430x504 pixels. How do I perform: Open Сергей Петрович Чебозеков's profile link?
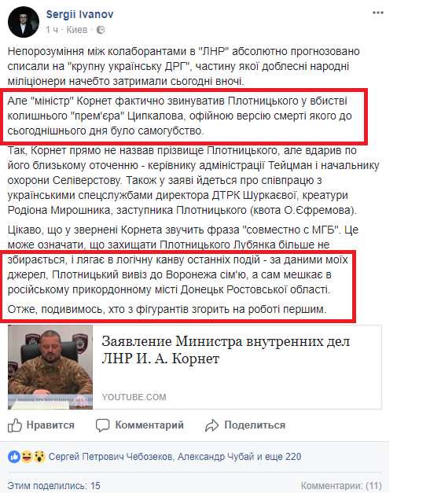112,457
